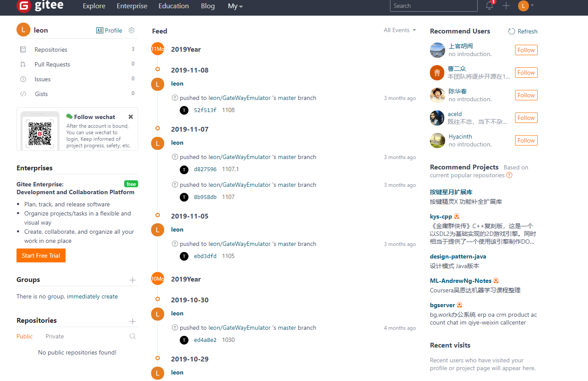Follow user Hyacinth

click(526, 140)
